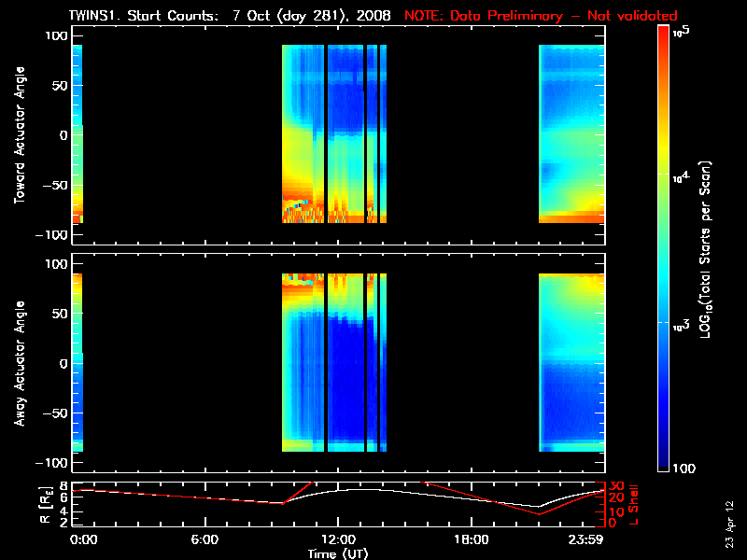This screenshot has width=747, height=560.
Task: Select the "Away Actuator Angle" y-axis label
Action: (18, 363)
